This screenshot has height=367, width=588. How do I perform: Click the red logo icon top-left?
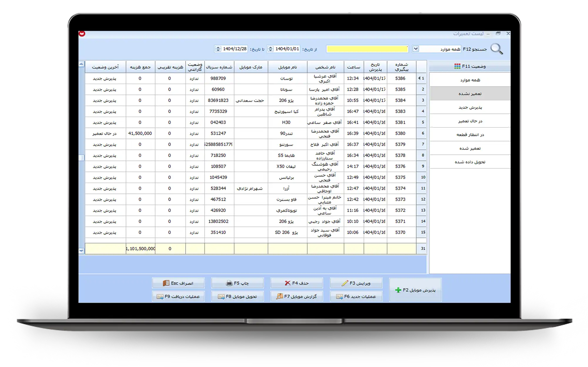82,34
